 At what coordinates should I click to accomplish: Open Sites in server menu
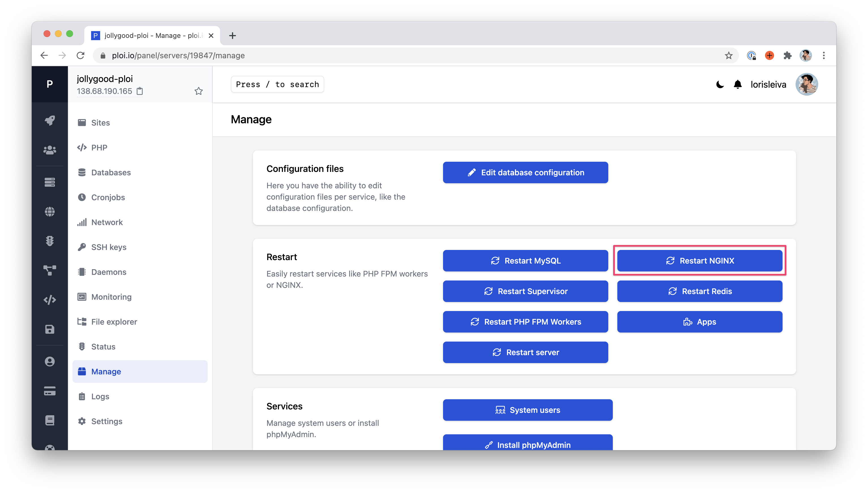[x=140, y=123]
